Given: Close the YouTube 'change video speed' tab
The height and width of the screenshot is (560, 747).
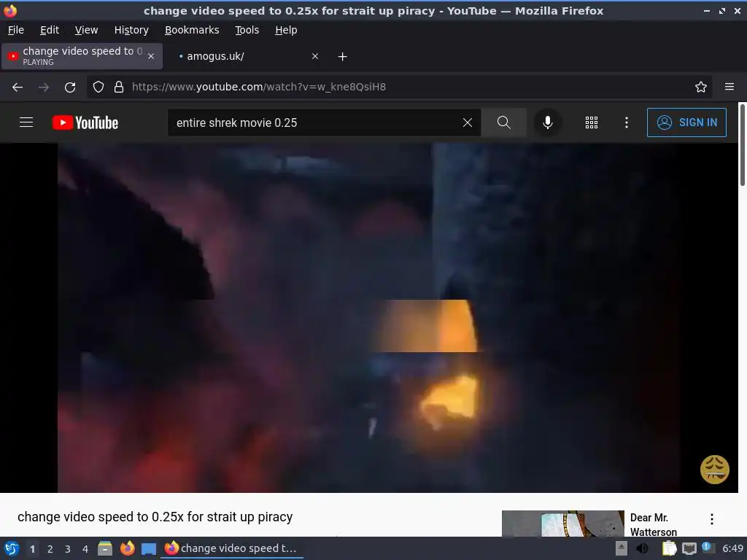Looking at the screenshot, I should tap(151, 56).
